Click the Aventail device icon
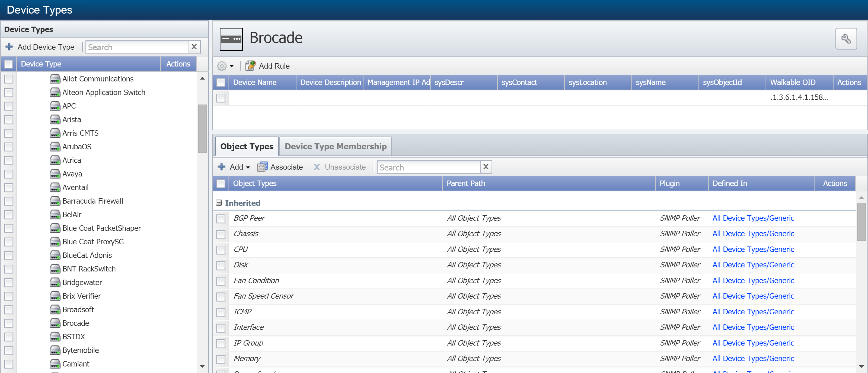 (x=55, y=187)
